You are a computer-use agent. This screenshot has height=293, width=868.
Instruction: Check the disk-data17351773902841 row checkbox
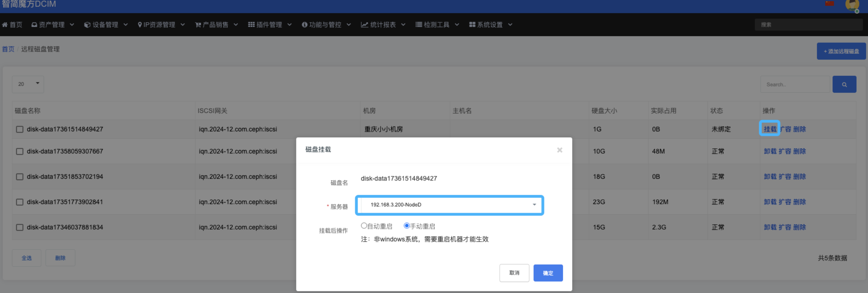click(x=20, y=202)
